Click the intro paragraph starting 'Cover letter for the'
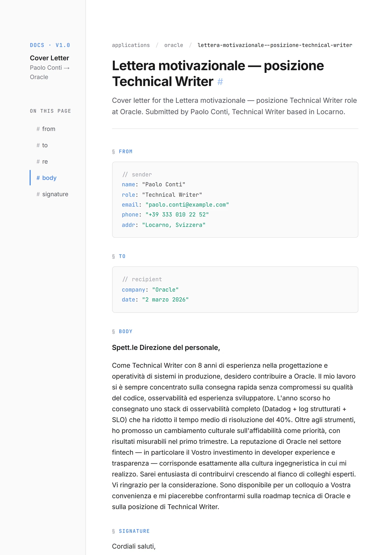392x555 pixels. pos(235,106)
